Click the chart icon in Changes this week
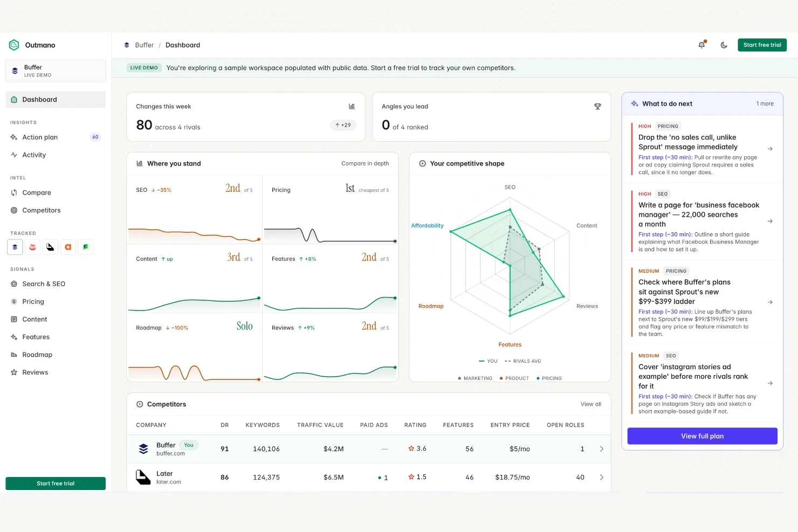Viewport: 798px width, 532px height. click(352, 106)
